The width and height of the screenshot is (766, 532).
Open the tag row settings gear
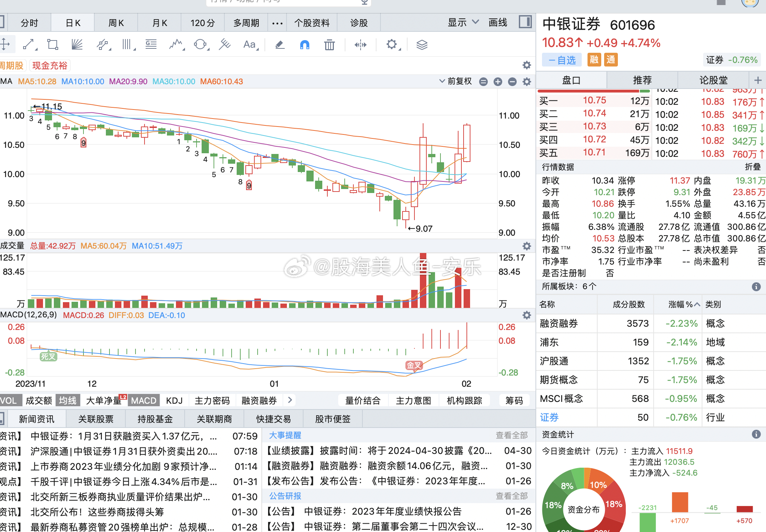527,65
